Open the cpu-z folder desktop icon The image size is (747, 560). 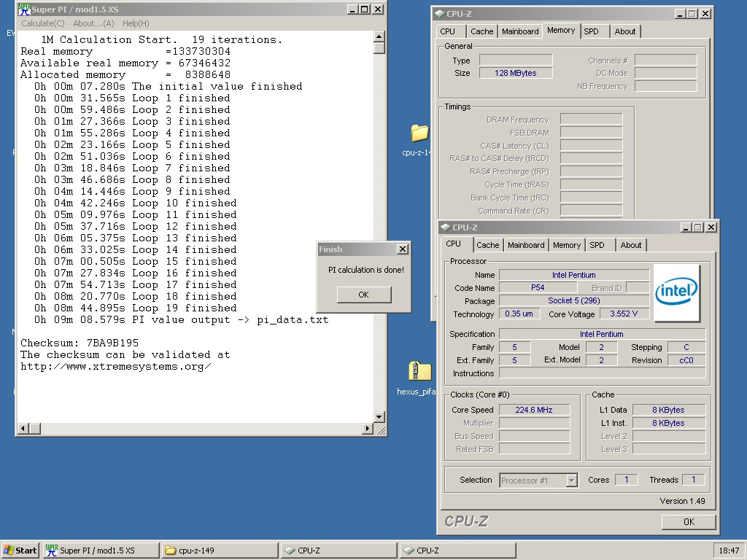pos(419,133)
